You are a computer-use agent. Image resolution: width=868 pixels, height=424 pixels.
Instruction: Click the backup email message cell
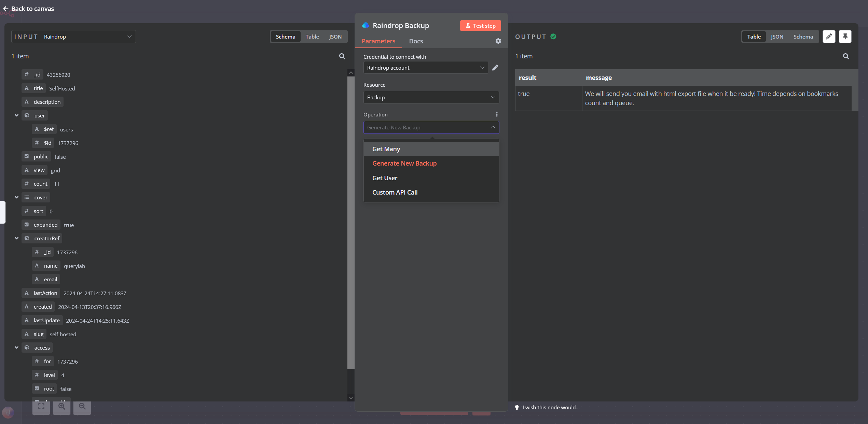717,98
